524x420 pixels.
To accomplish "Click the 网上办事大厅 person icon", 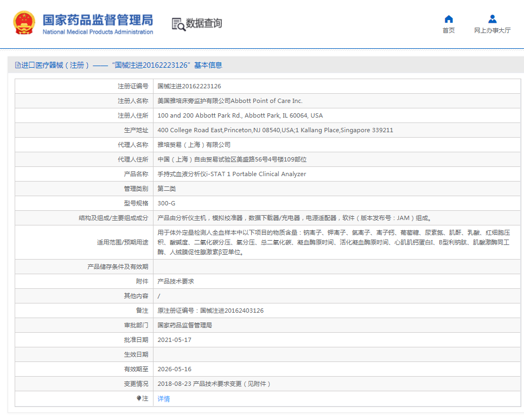I will click(491, 19).
